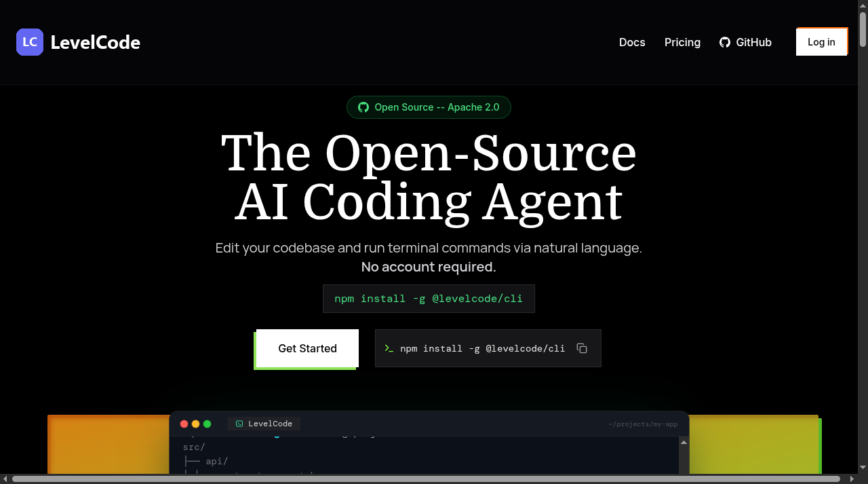Screen dimensions: 868x484
Task: Click the LC logo icon
Action: [x=30, y=42]
